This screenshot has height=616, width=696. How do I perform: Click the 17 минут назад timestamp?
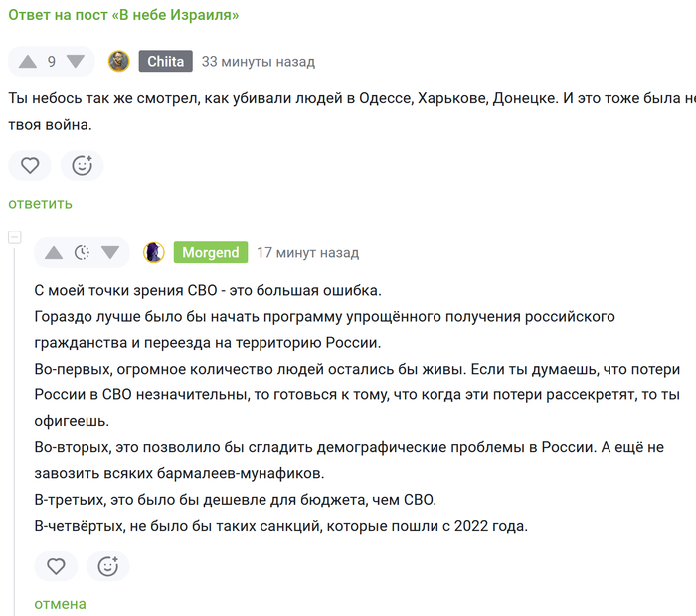point(308,252)
